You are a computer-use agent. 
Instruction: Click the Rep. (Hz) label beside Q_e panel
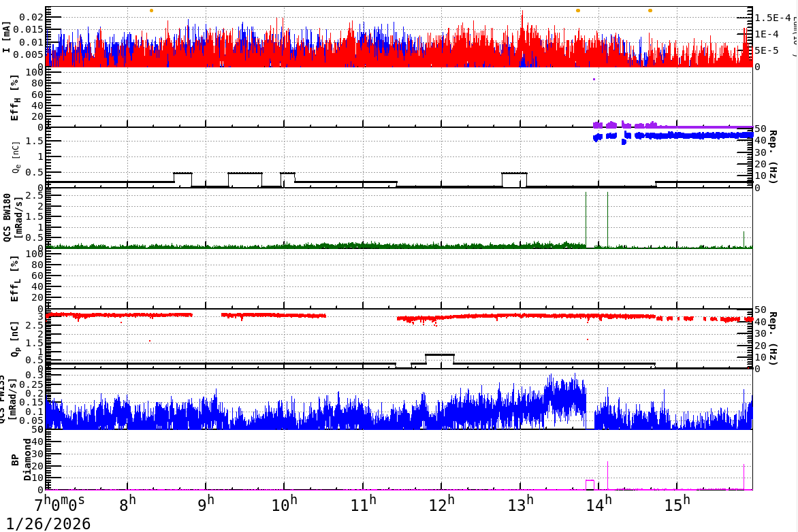[773, 157]
